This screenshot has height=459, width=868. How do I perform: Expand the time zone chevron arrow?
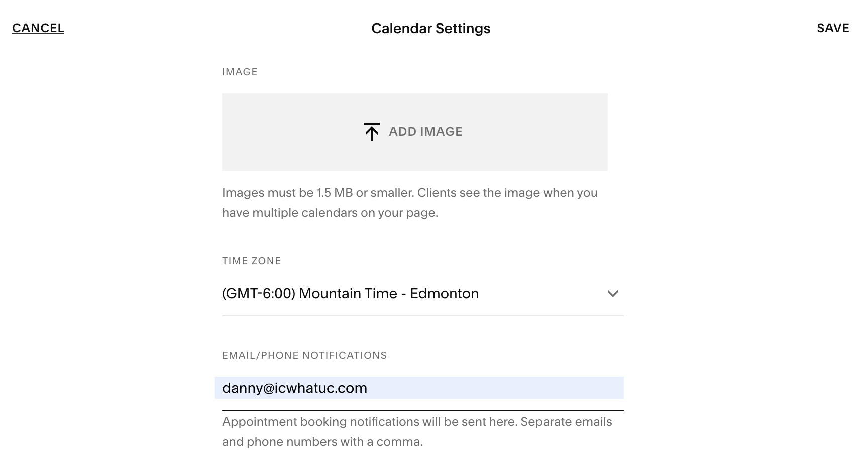[x=612, y=294]
